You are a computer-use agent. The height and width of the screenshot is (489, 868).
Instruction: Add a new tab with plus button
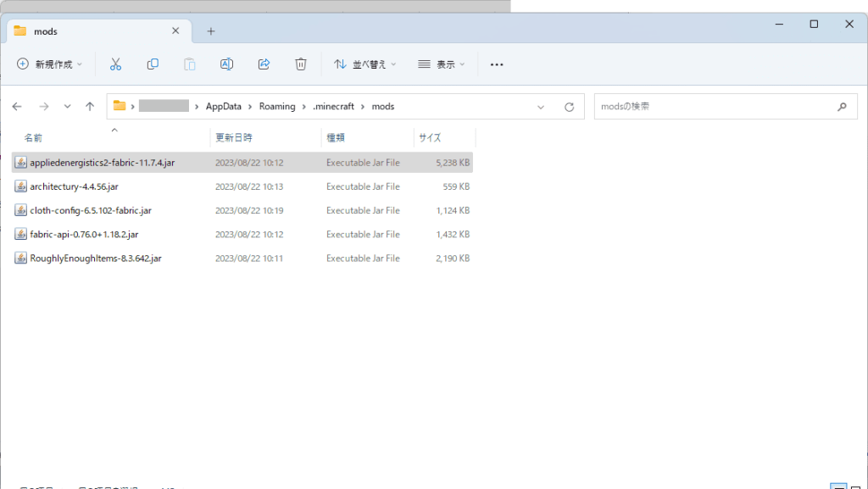pyautogui.click(x=211, y=31)
